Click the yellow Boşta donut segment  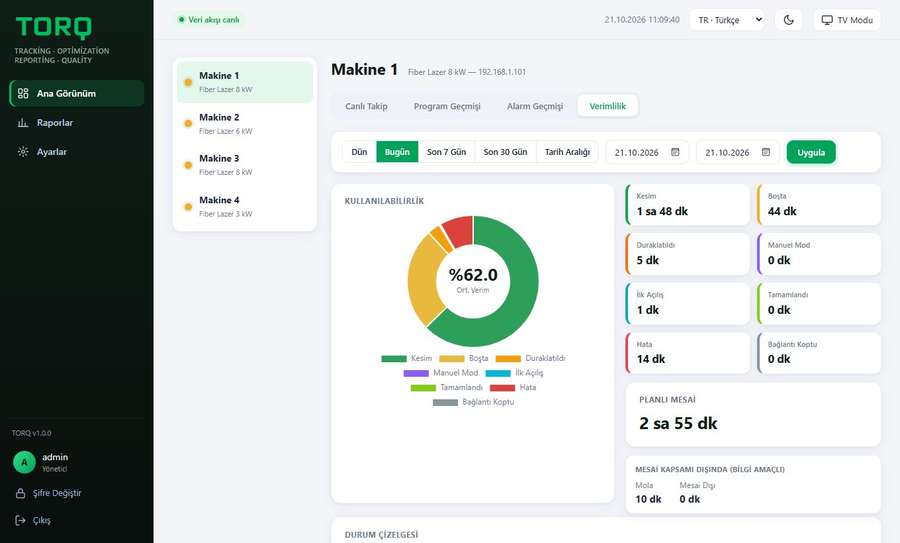pos(423,280)
